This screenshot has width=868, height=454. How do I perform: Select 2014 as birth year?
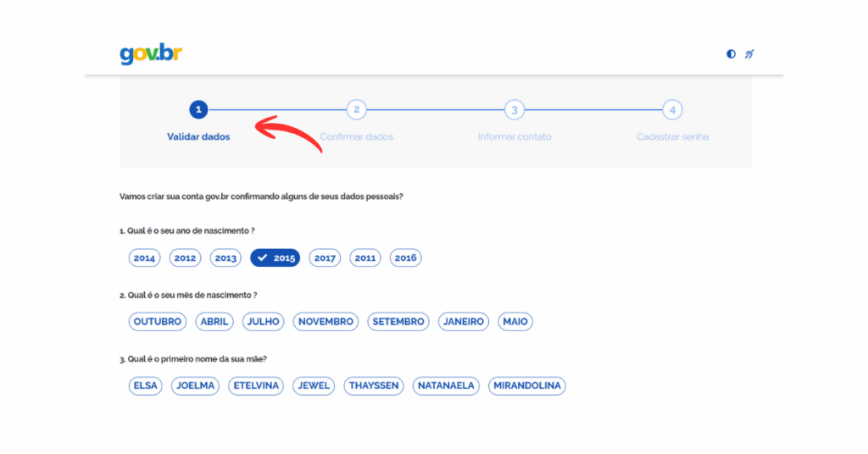coord(145,258)
